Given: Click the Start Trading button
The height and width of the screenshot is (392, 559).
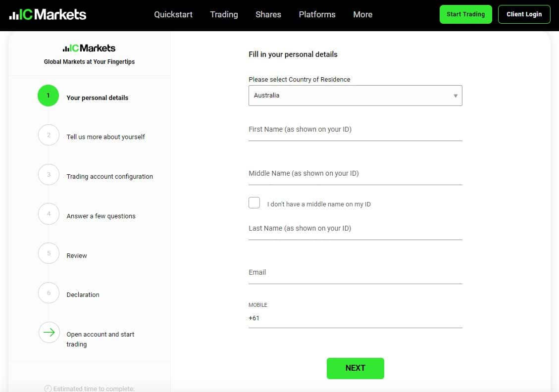Looking at the screenshot, I should click(465, 14).
